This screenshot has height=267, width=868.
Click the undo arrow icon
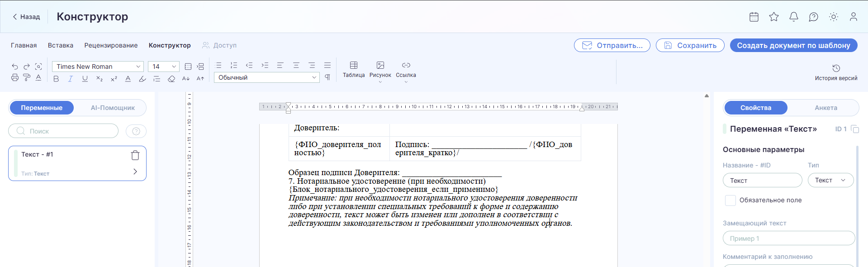[15, 67]
